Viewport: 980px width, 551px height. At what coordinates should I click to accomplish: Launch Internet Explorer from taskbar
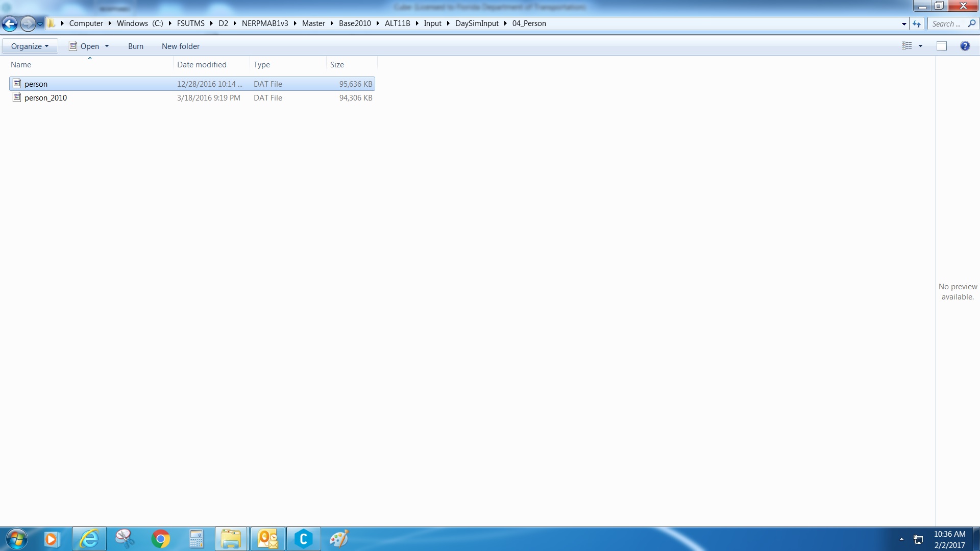89,539
